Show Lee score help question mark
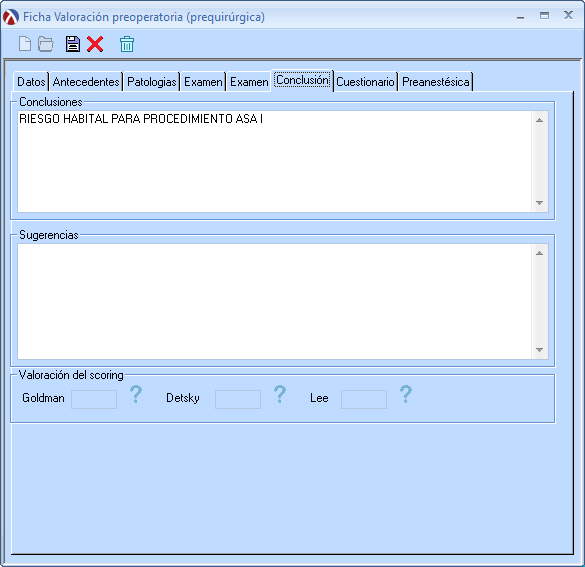Viewport: 585px width, 567px height. coord(406,394)
